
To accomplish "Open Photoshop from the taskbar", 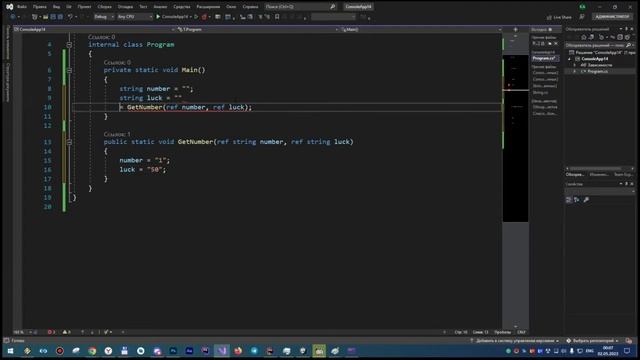I will [x=173, y=351].
